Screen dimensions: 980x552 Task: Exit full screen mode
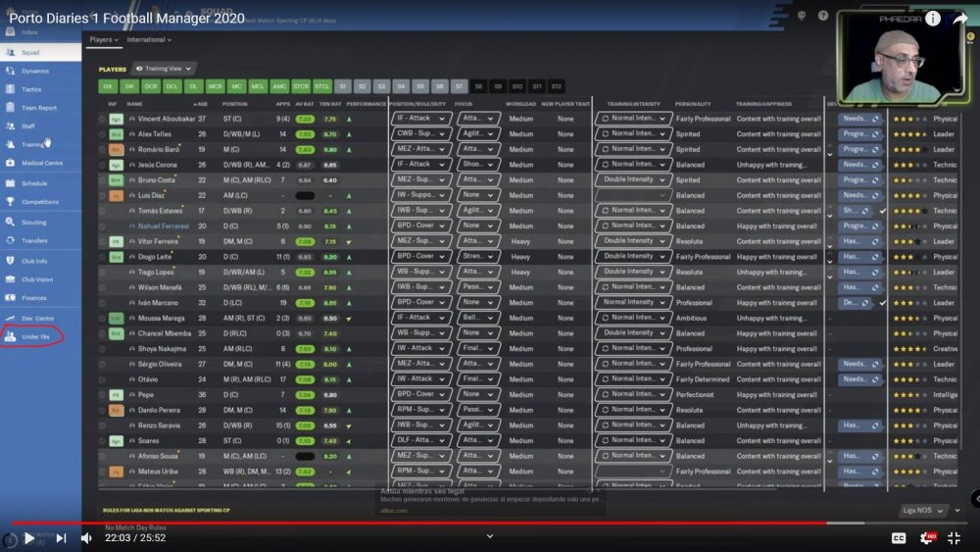tap(954, 537)
